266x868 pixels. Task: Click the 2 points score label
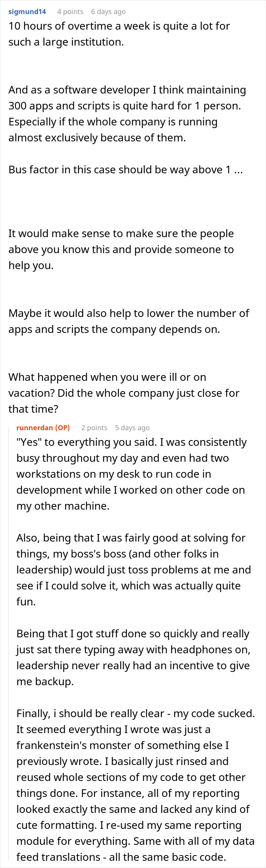[94, 428]
